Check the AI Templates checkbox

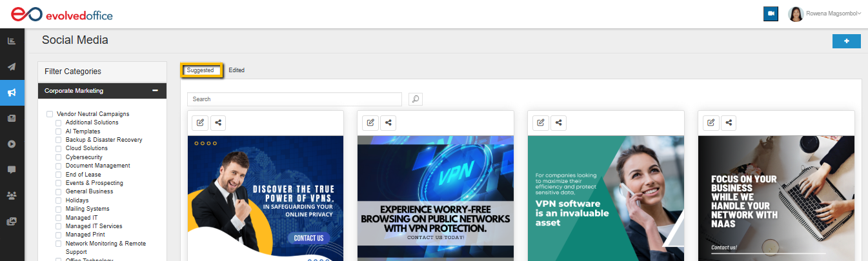click(59, 131)
